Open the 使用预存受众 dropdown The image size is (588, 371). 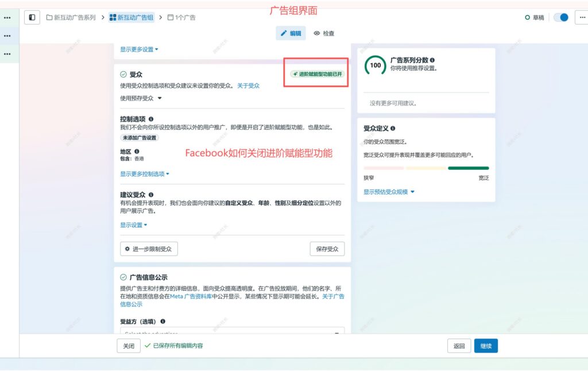(141, 98)
